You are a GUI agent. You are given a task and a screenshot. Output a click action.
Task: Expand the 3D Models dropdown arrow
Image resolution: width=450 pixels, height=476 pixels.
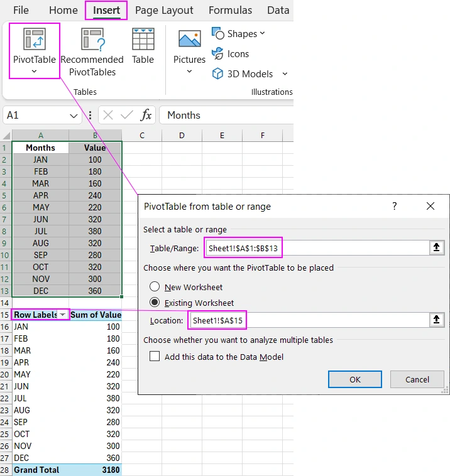(285, 74)
